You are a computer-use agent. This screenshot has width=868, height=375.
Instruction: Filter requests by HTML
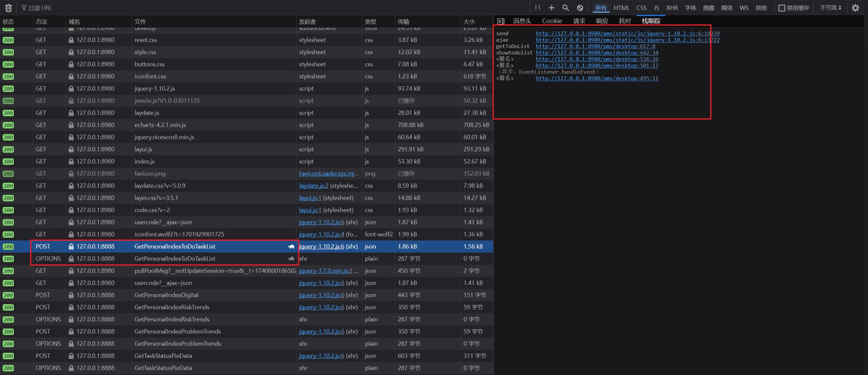tap(622, 8)
